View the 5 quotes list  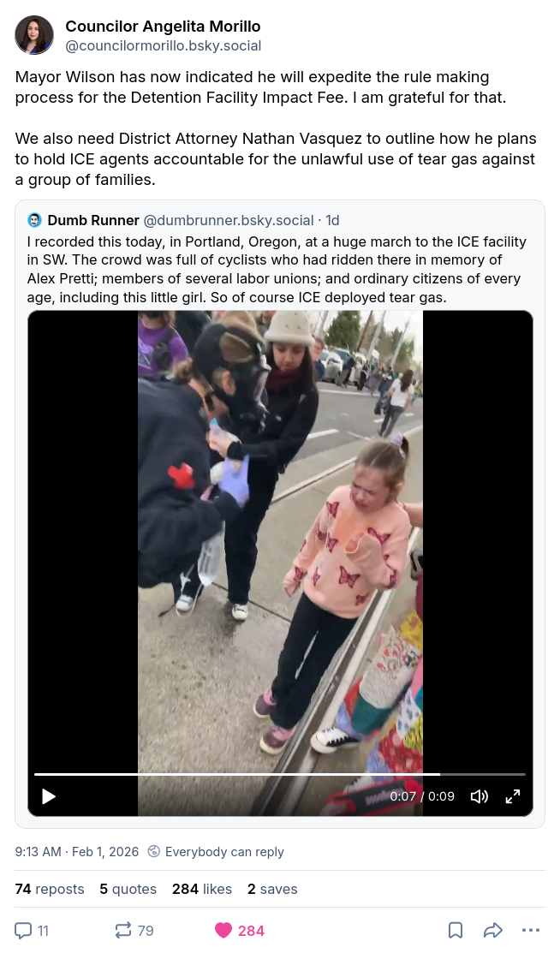pos(128,889)
